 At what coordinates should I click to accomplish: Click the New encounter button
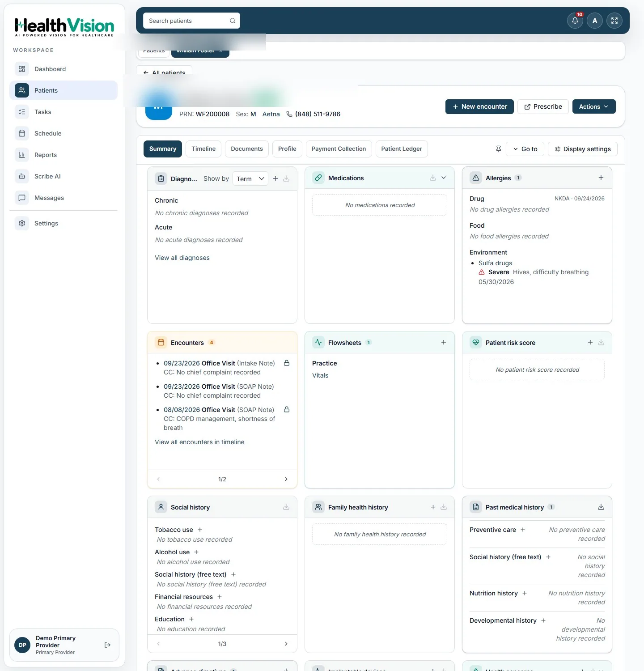(479, 106)
